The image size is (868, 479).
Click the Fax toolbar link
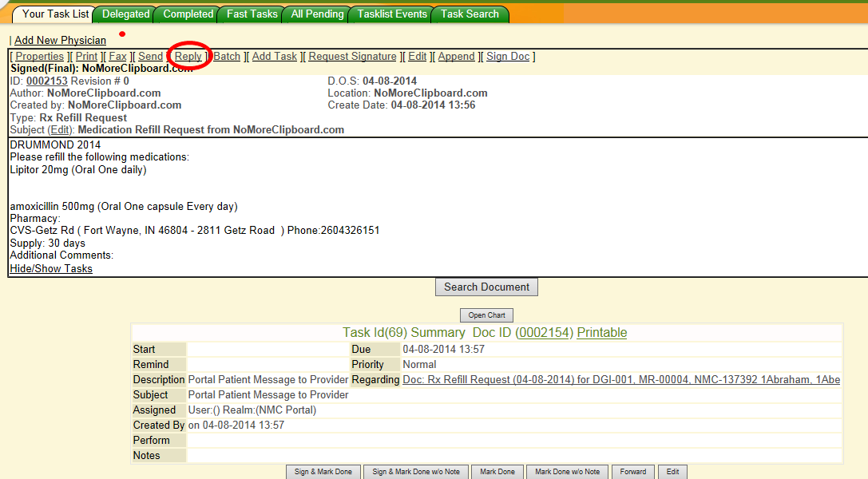(x=117, y=57)
